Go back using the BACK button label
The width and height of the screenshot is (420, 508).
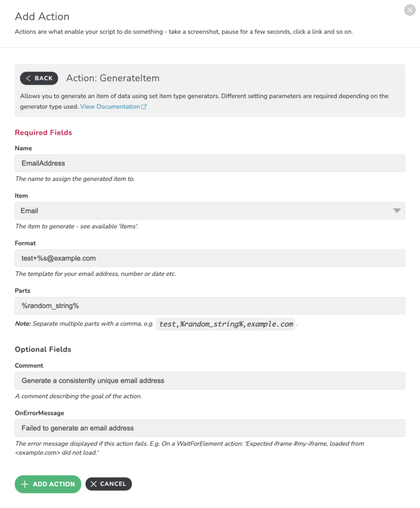coord(44,78)
